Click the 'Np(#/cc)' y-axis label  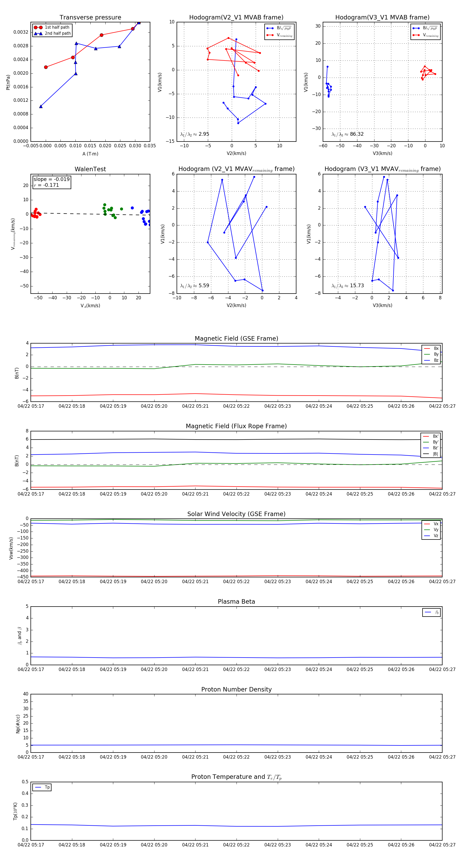click(x=18, y=724)
